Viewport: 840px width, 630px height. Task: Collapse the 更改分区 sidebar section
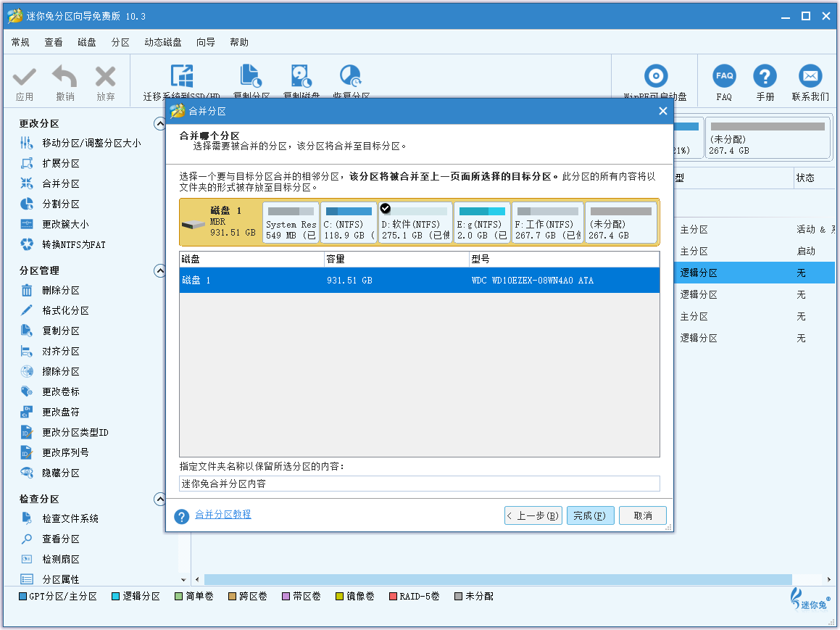159,124
